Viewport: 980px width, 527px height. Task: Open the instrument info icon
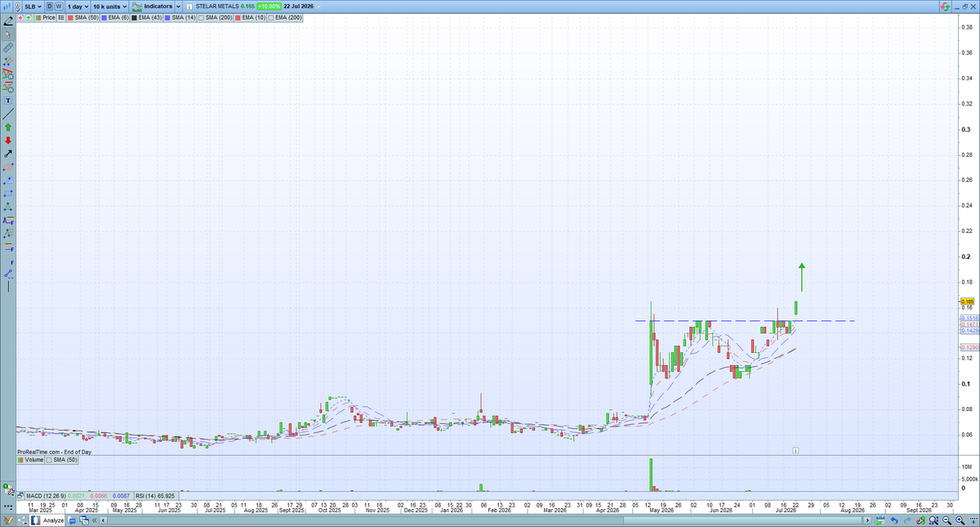click(189, 6)
